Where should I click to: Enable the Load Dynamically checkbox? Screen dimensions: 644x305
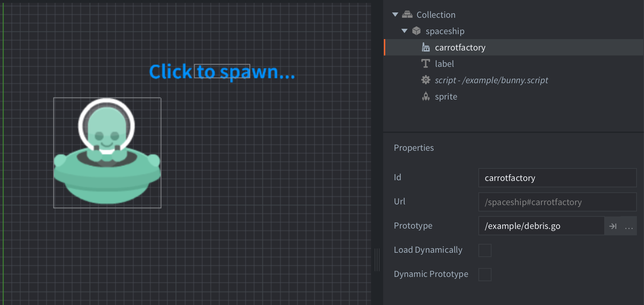pos(485,250)
